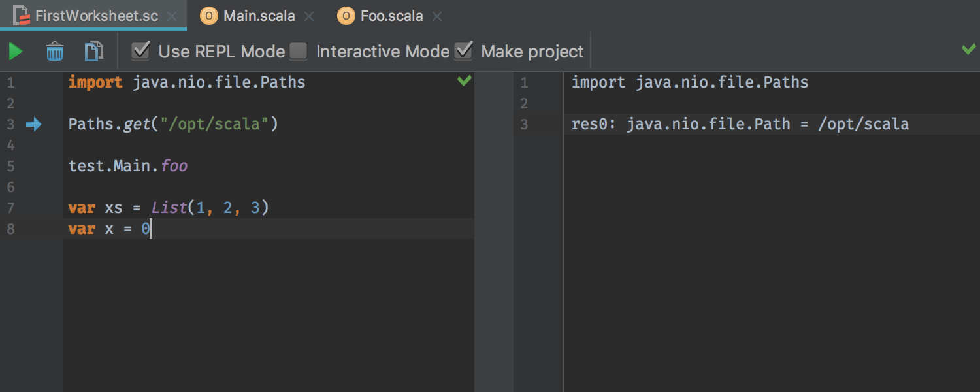Click line number 7 in the left gutter
Viewport: 980px width, 392px height.
pos(10,208)
